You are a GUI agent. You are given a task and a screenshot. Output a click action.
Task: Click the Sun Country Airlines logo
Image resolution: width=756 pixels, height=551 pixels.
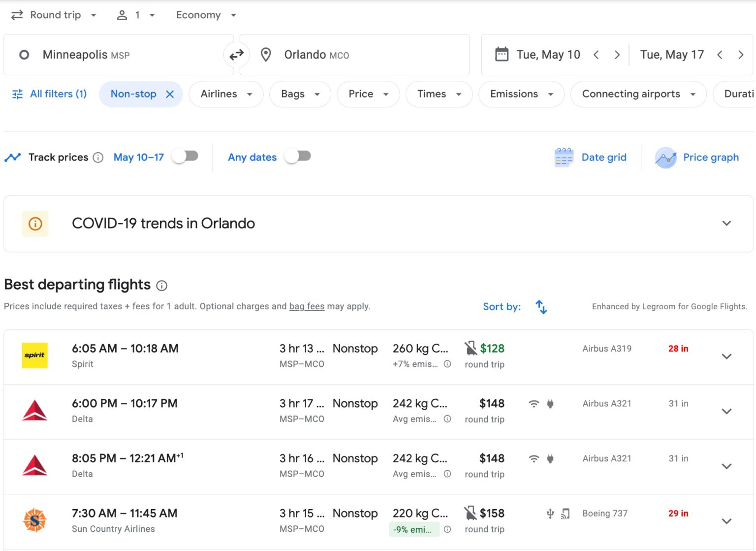click(34, 520)
